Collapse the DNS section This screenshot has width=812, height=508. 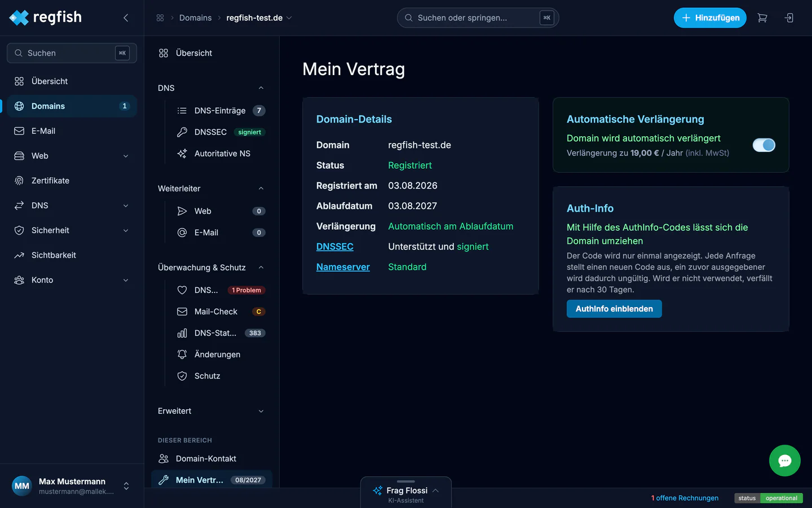coord(261,88)
